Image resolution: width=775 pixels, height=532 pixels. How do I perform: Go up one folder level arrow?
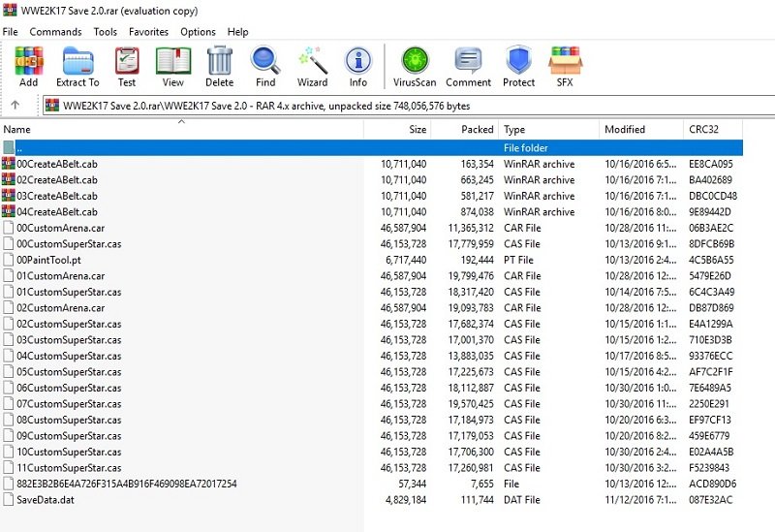[x=15, y=105]
